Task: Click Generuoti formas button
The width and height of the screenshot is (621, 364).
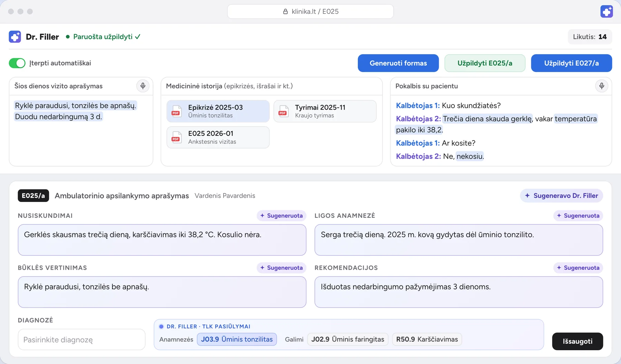Action: coord(398,63)
